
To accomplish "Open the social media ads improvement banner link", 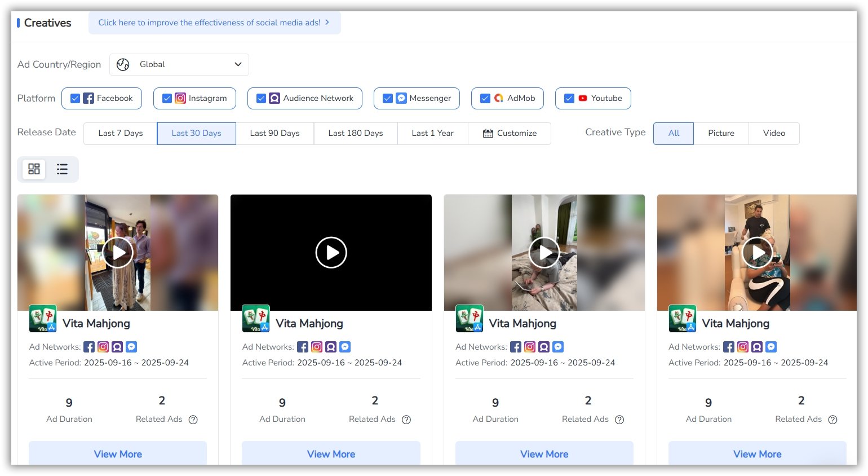I will coord(214,23).
